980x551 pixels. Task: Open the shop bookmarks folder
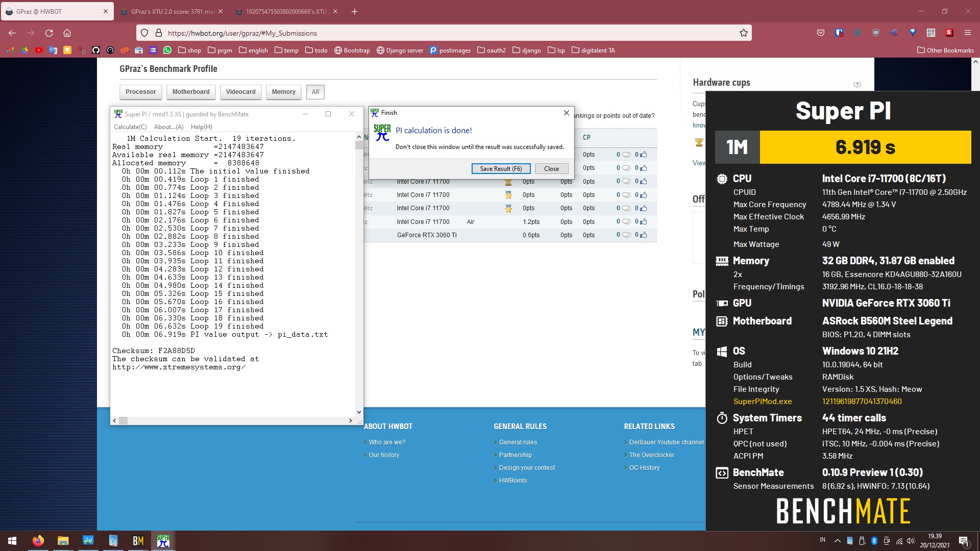tap(189, 50)
